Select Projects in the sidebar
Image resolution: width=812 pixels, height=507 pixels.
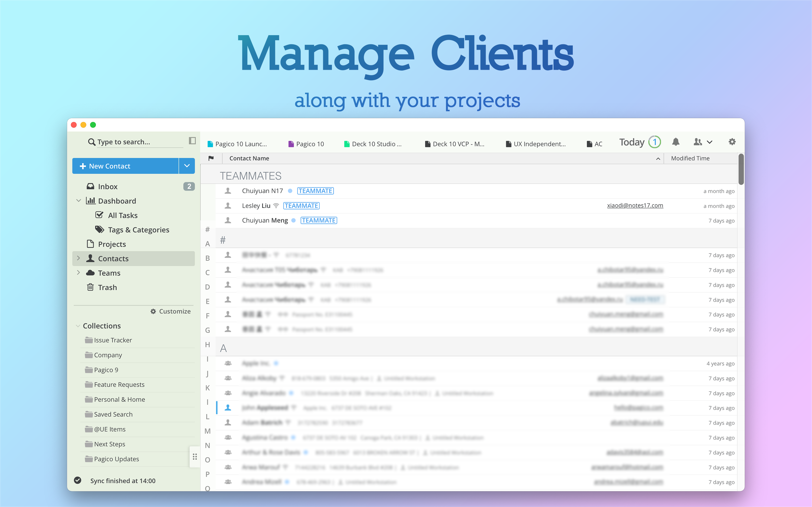[x=112, y=244]
